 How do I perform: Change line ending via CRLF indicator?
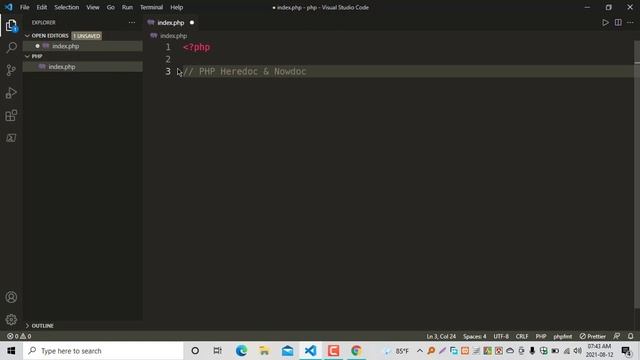click(x=522, y=336)
